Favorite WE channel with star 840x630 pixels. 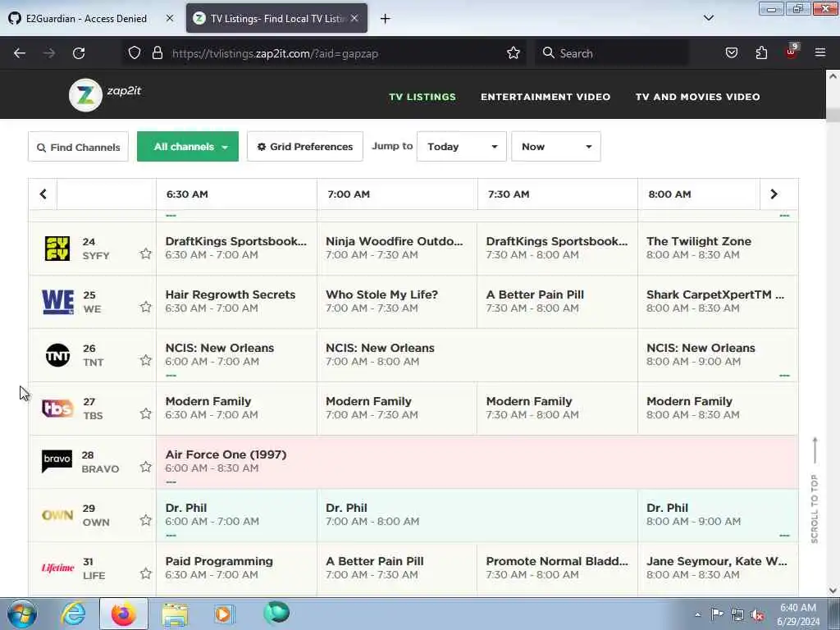145,307
